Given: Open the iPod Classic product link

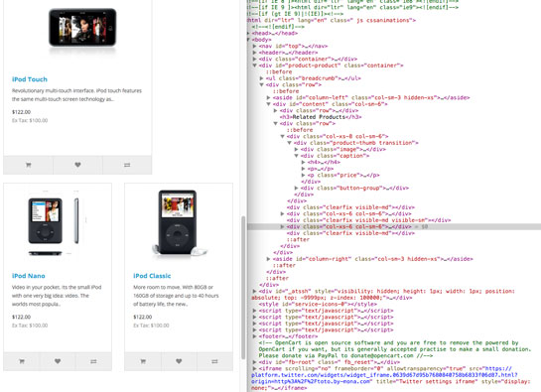Looking at the screenshot, I should click(152, 276).
